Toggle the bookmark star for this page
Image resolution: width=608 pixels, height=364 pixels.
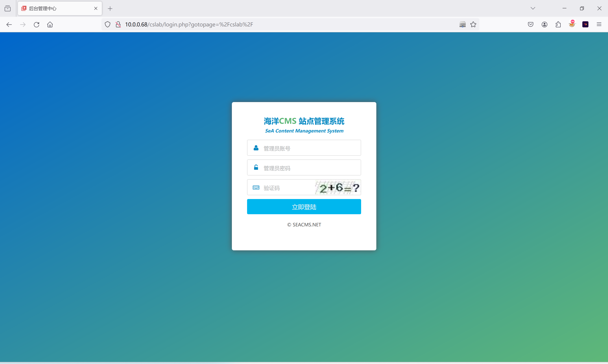473,24
